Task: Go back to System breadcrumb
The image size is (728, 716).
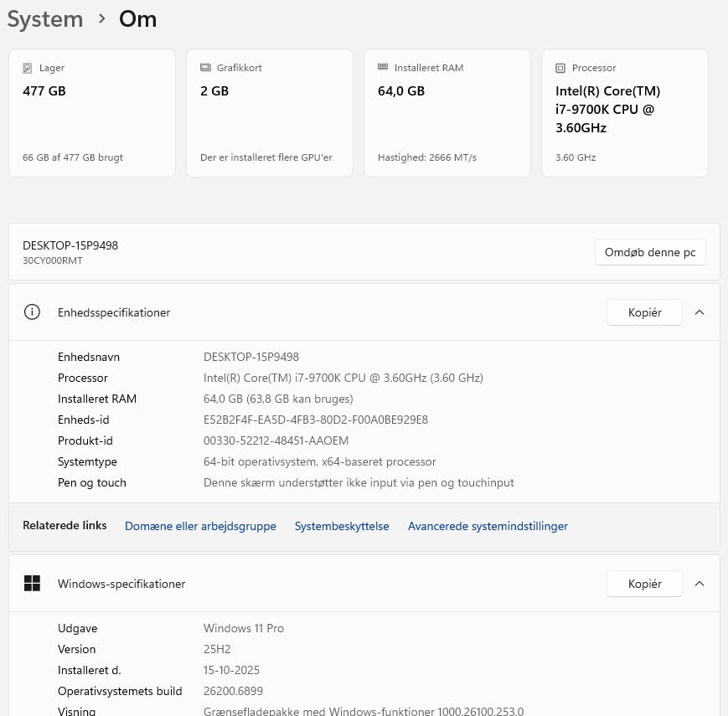Action: point(45,19)
